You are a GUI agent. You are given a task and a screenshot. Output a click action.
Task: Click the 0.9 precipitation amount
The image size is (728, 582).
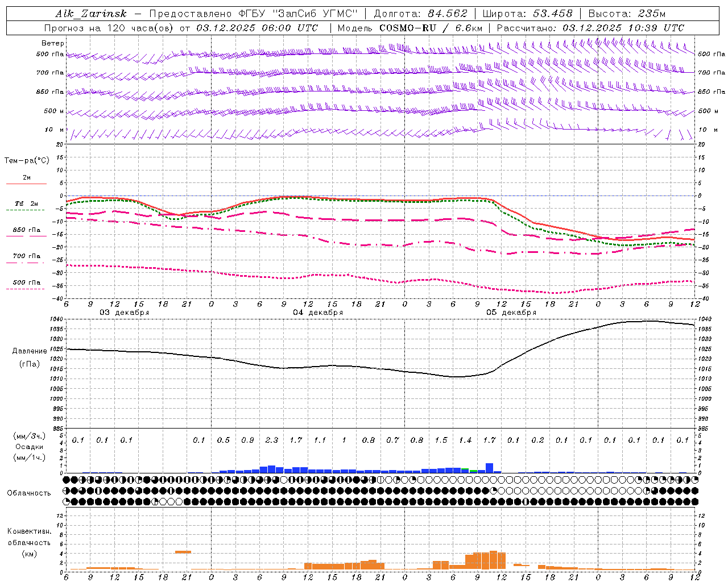247,440
